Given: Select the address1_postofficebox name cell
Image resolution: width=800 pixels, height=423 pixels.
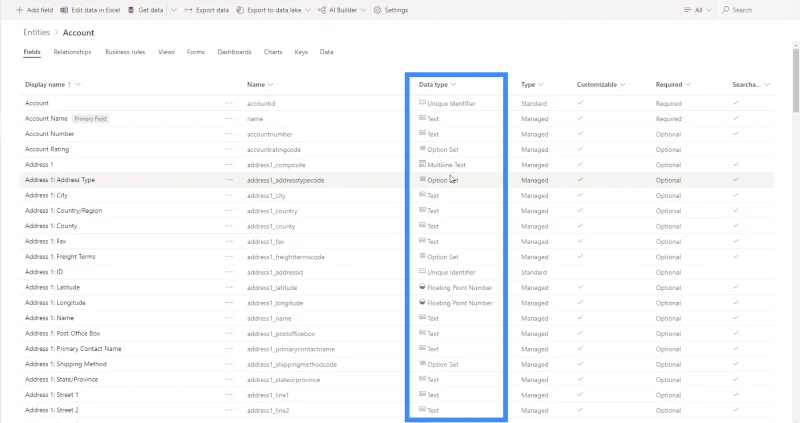Looking at the screenshot, I should [x=281, y=334].
